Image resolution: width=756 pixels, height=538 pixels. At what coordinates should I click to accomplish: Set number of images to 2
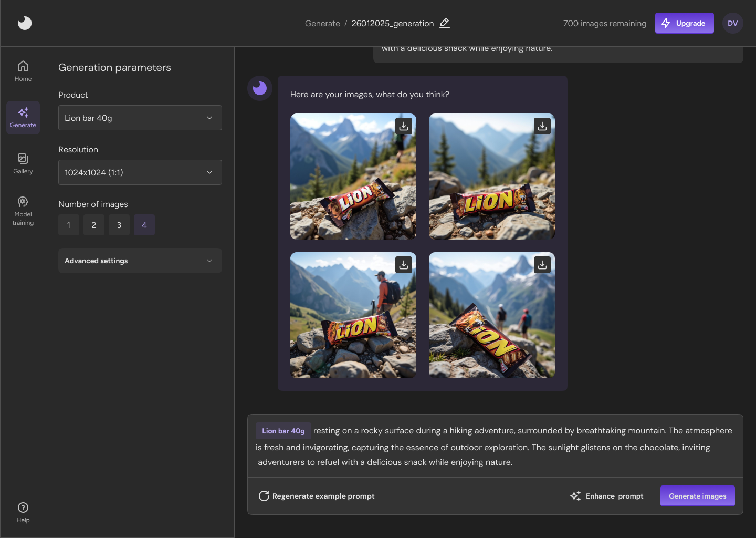[x=94, y=225]
